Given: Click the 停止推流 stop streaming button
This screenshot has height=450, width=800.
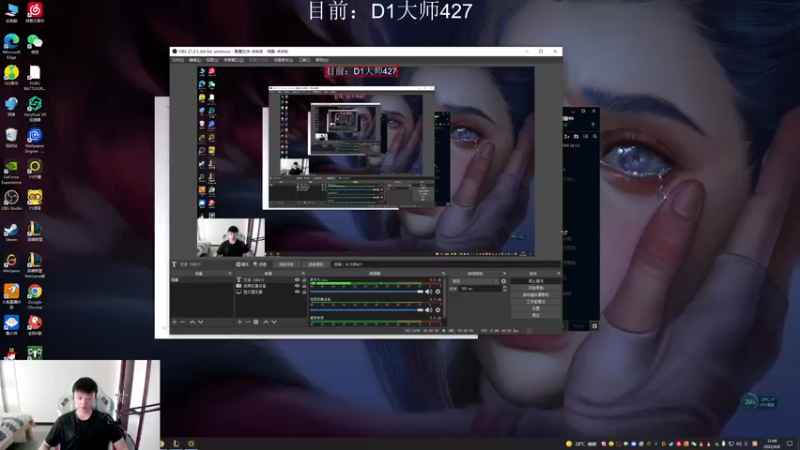Looking at the screenshot, I should click(x=536, y=281).
